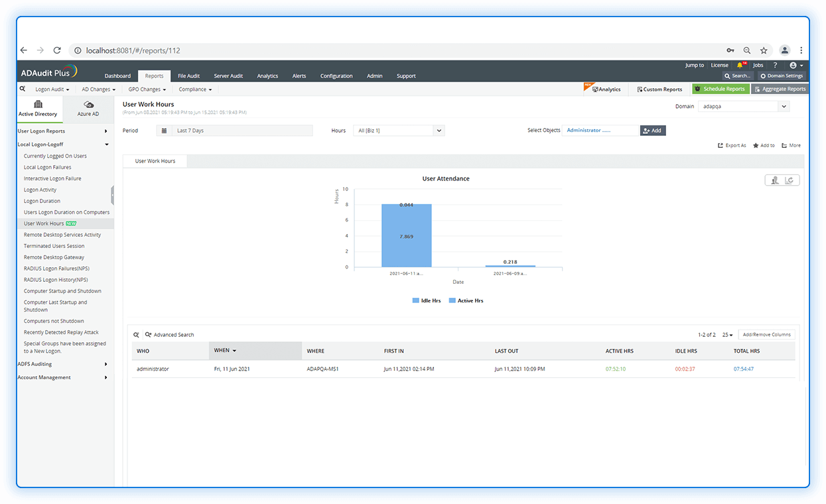Image resolution: width=826 pixels, height=504 pixels.
Task: Click the ADAudit Plus logo
Action: (48, 71)
